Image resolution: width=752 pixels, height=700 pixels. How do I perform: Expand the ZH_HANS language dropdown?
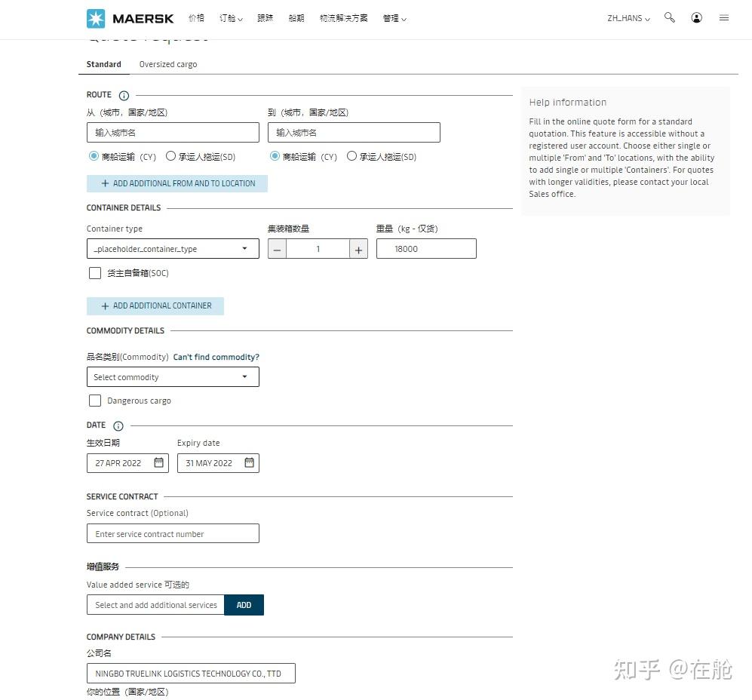(x=628, y=17)
